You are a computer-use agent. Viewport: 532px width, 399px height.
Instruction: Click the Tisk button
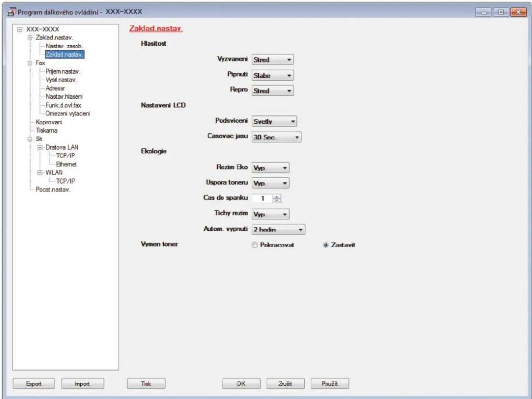(x=146, y=384)
